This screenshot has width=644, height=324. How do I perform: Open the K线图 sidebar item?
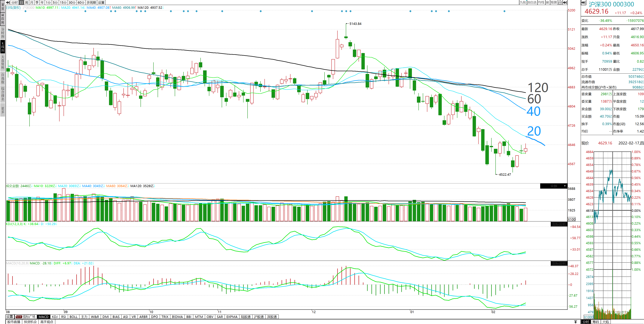[3, 47]
